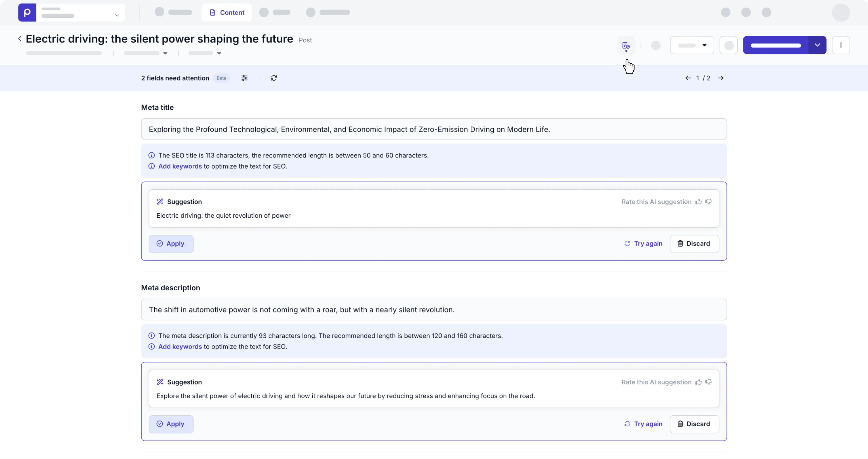
Task: Click the sparkle icon on the Suggestion card
Action: pyautogui.click(x=160, y=202)
